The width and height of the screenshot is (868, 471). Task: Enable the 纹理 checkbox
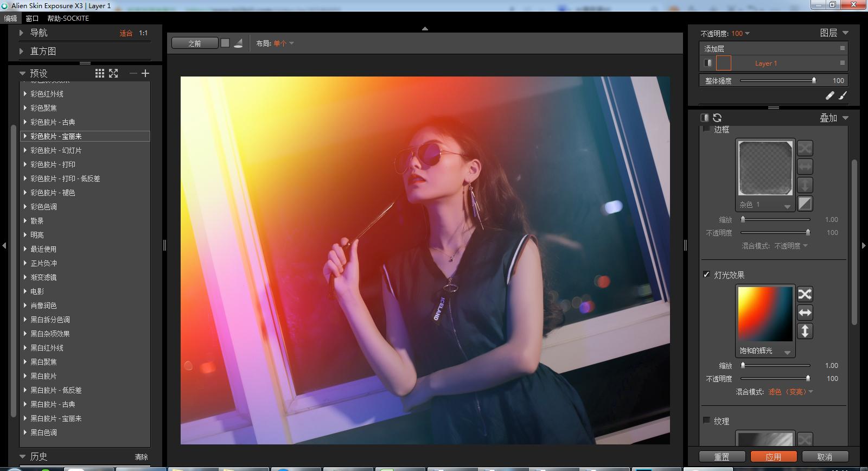tap(706, 421)
